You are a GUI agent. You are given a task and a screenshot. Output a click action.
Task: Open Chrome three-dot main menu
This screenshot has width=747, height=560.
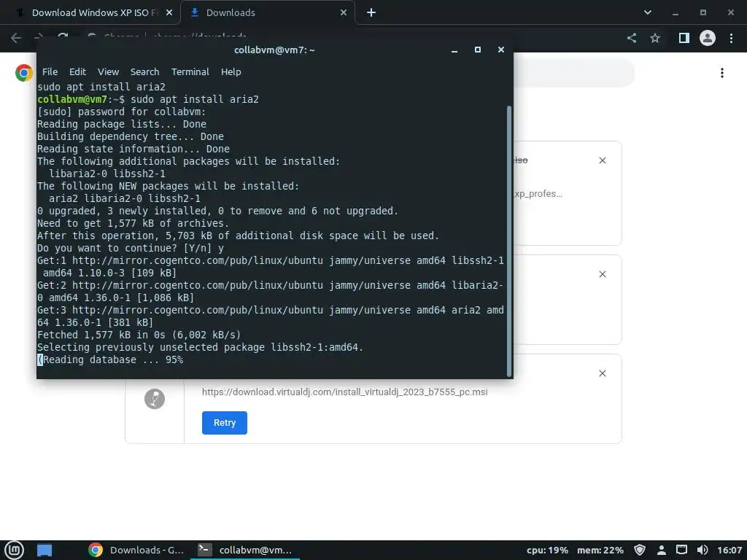pyautogui.click(x=731, y=38)
